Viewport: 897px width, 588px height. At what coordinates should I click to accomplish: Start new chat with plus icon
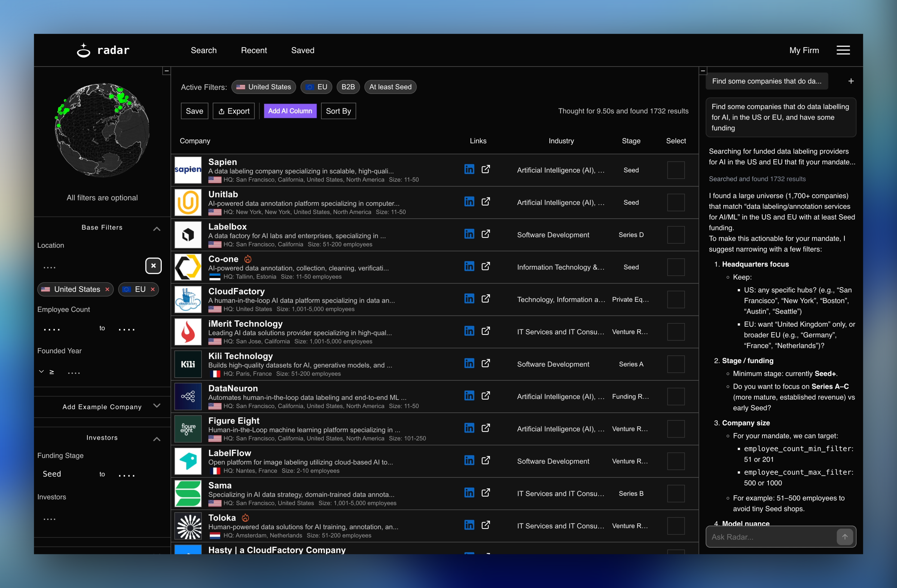[x=851, y=81]
